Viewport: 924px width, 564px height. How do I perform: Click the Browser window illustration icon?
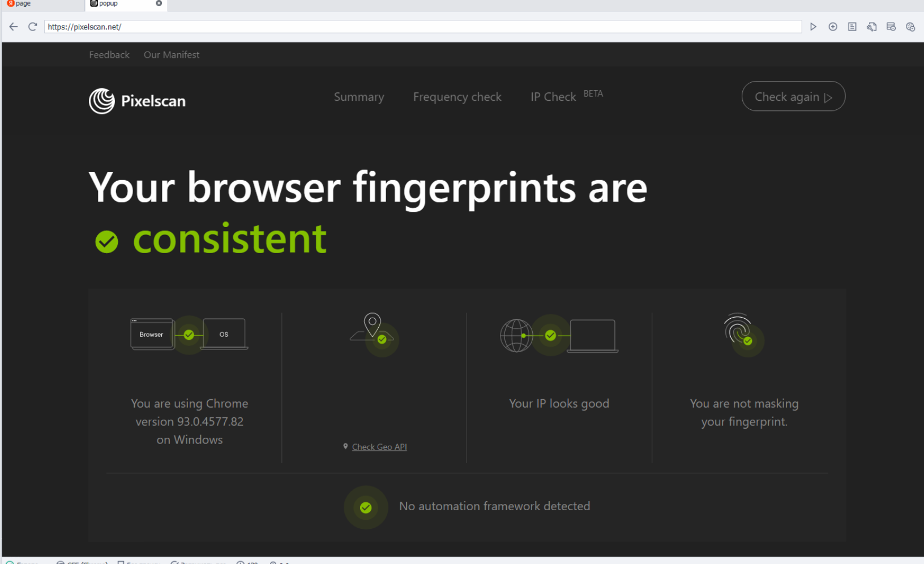152,334
